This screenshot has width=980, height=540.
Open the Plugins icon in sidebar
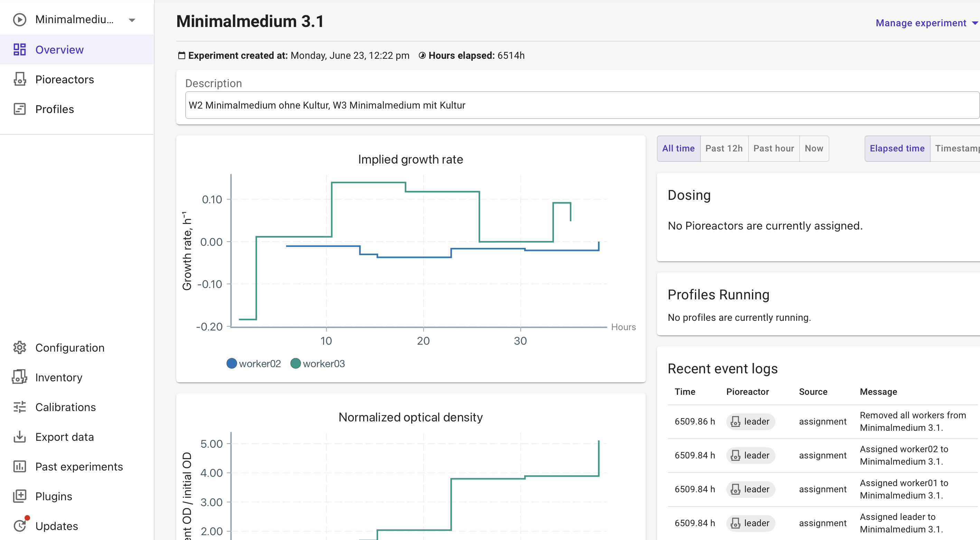(19, 496)
